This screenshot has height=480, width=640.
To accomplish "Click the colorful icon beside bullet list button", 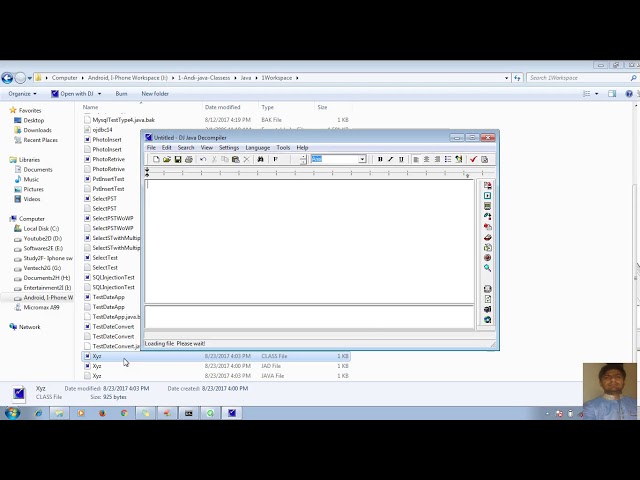I will point(459,159).
